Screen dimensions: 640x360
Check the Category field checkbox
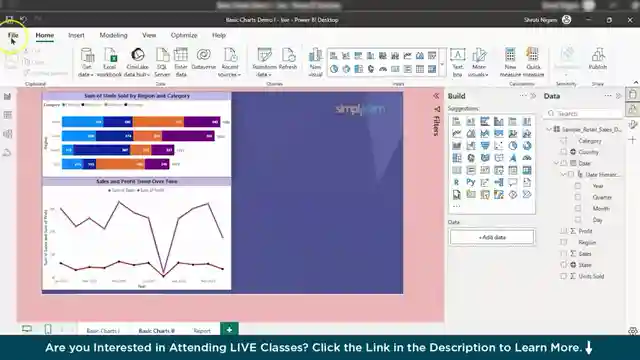(564, 141)
